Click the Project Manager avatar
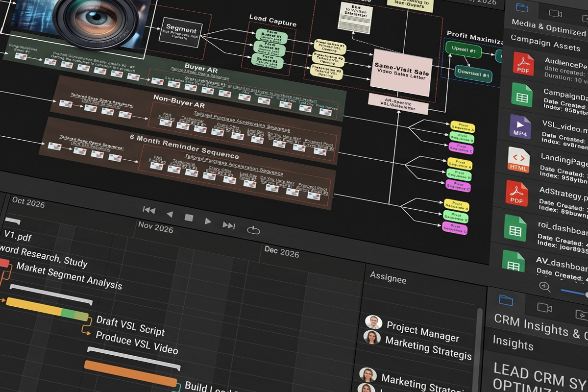Viewport: 588px width, 392px height. (373, 321)
